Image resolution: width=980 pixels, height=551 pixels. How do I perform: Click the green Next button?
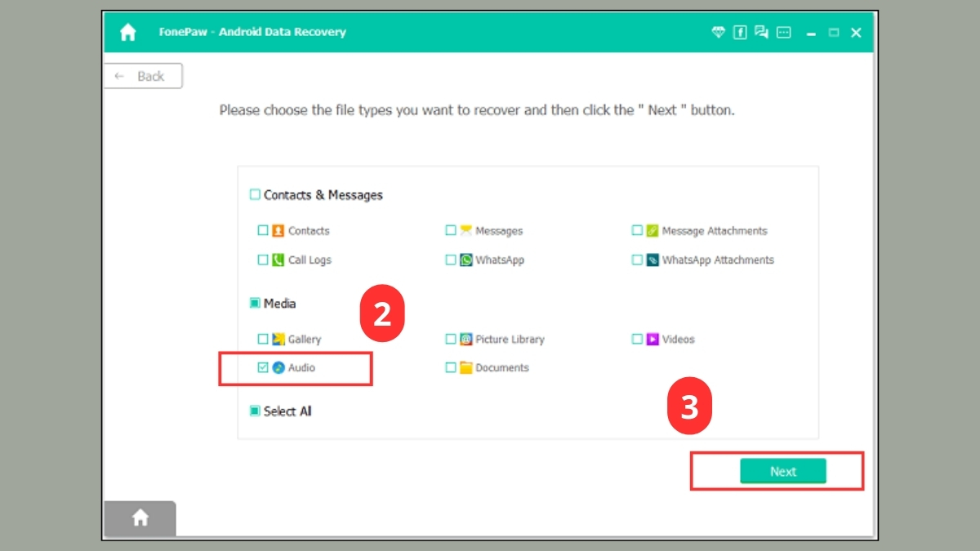coord(783,471)
